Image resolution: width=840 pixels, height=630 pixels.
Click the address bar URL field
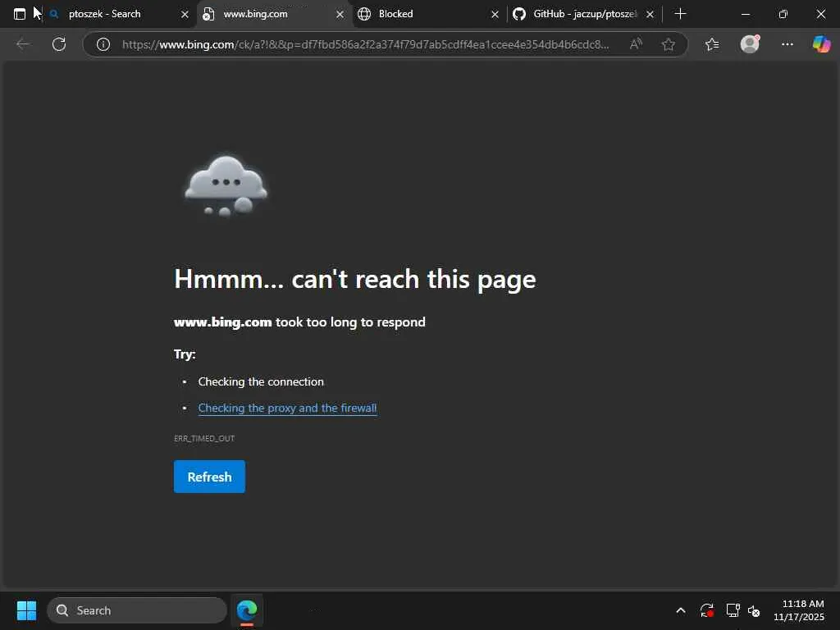365,44
